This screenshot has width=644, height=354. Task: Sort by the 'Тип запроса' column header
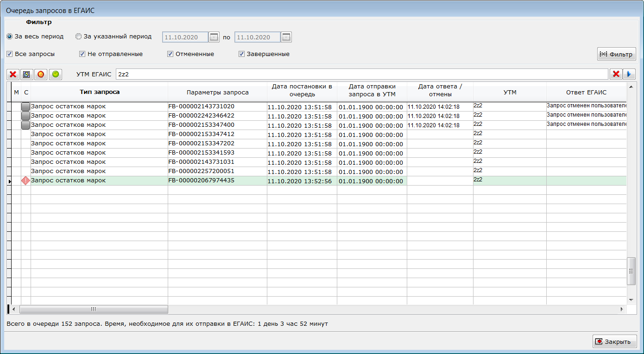100,92
